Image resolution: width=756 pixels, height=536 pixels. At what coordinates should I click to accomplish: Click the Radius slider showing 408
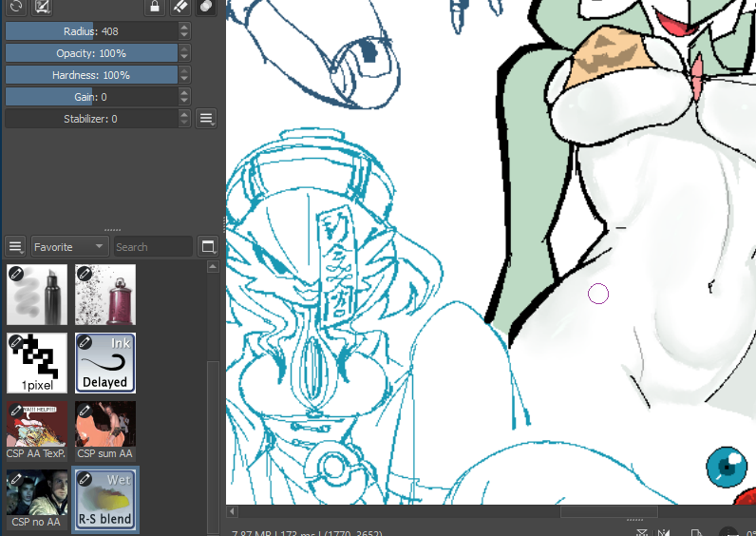tap(91, 31)
